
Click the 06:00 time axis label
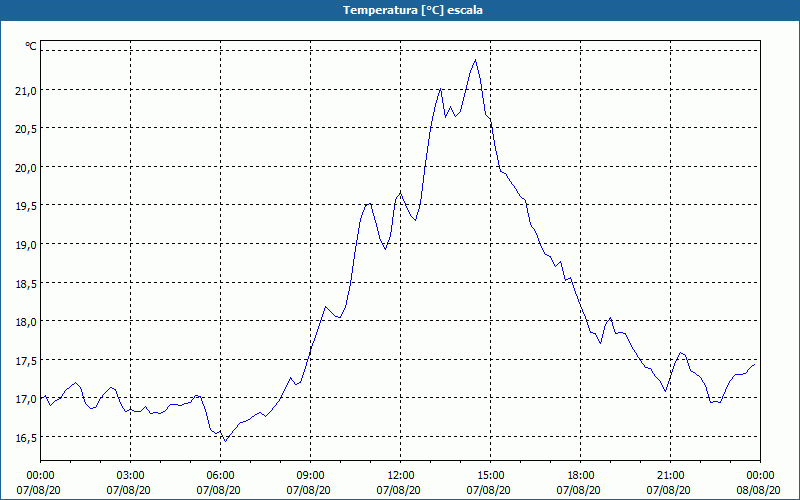[x=220, y=476]
